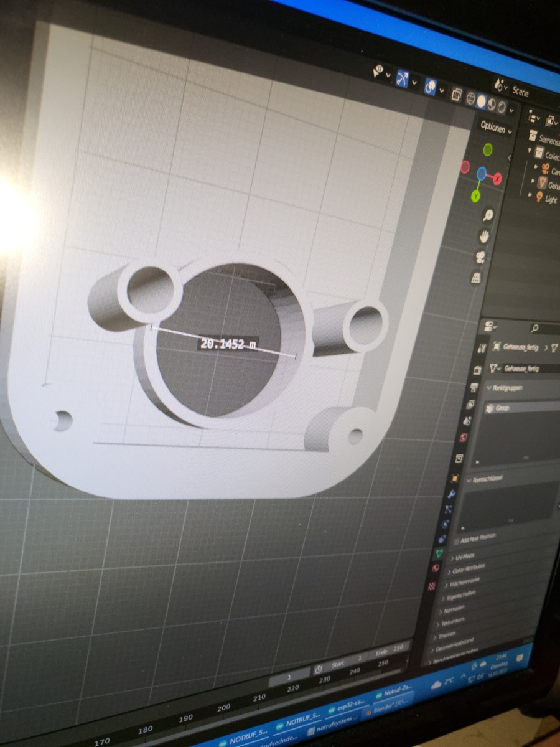Image resolution: width=560 pixels, height=747 pixels.
Task: Open Scene properties tab
Action: tap(467, 420)
